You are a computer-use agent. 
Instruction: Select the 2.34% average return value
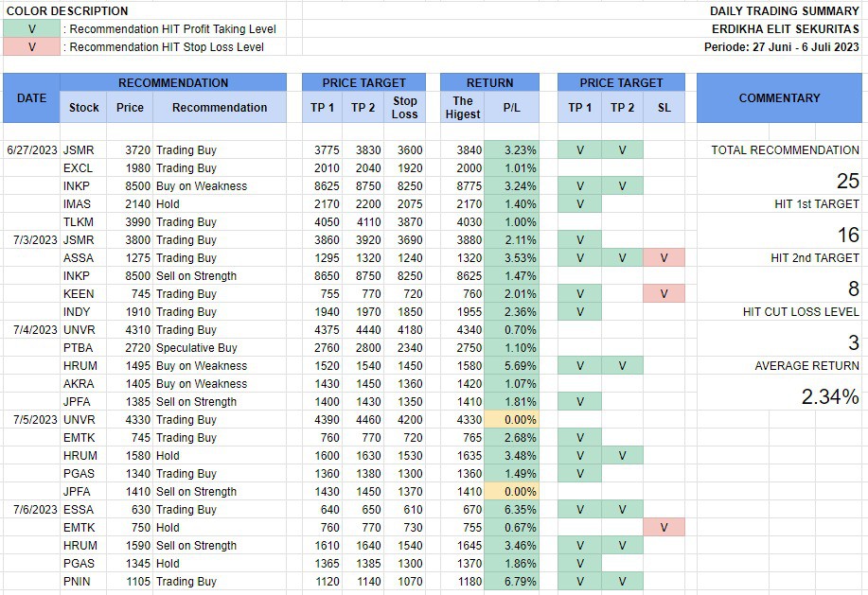pyautogui.click(x=830, y=397)
